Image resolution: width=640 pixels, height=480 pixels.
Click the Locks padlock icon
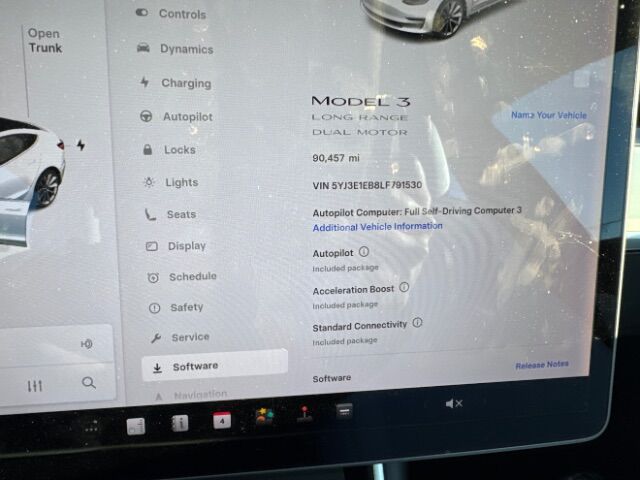tap(147, 149)
